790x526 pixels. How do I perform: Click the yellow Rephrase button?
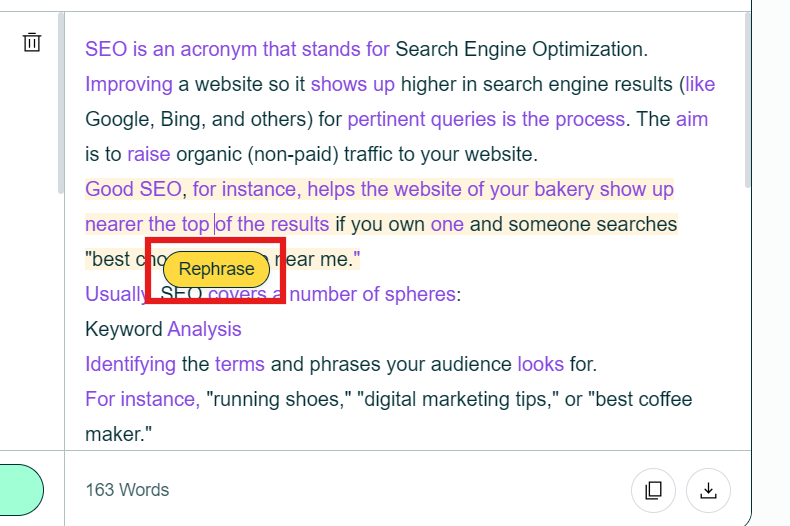coord(216,269)
